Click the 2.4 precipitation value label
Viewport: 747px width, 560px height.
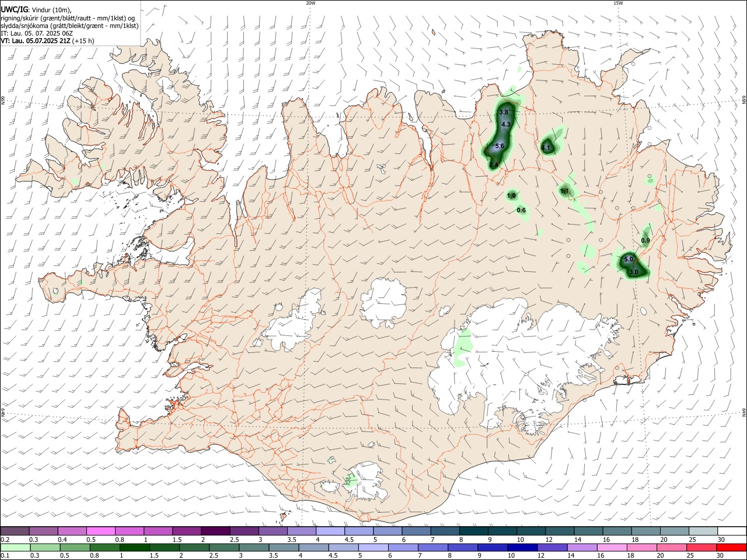(x=494, y=165)
